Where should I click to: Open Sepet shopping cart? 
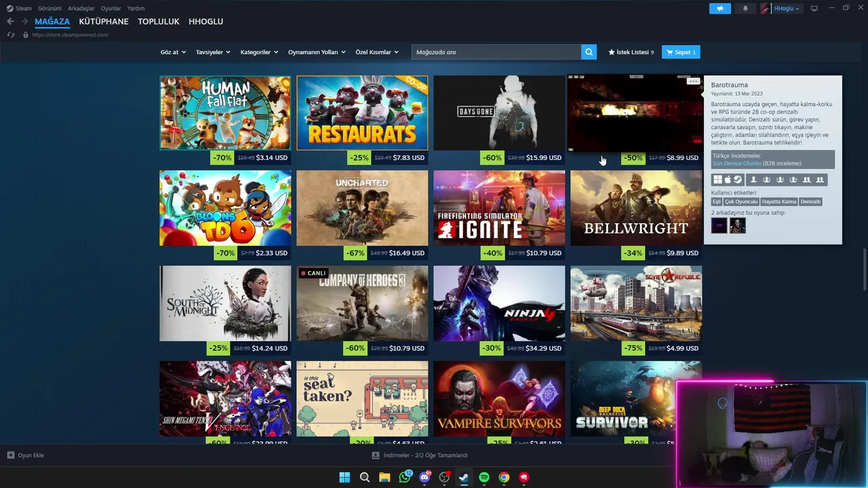coord(681,52)
